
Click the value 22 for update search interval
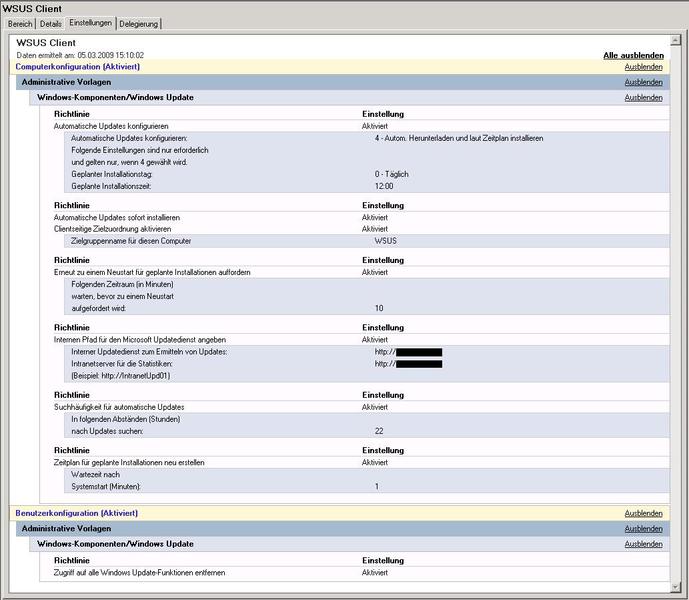coord(379,431)
